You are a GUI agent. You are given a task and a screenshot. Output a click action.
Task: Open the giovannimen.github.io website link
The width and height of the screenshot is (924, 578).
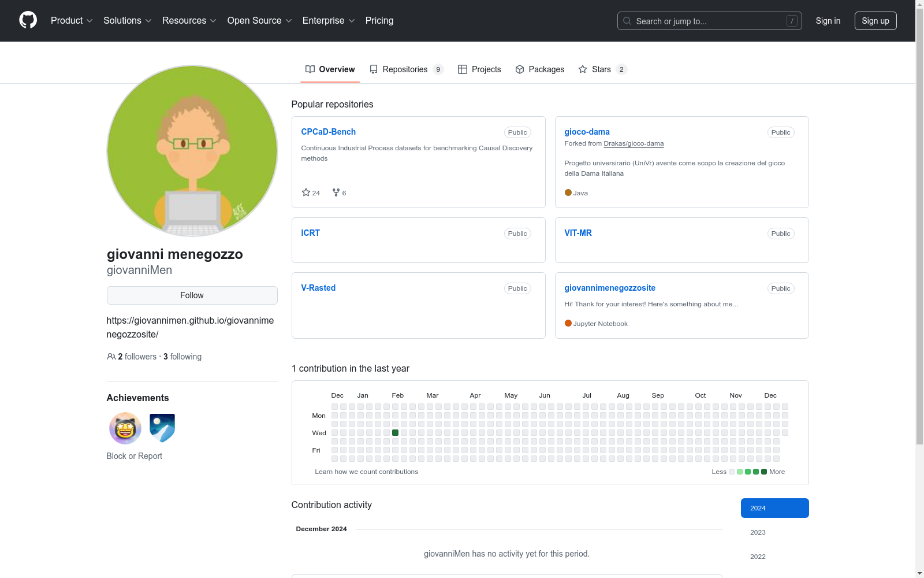point(191,327)
